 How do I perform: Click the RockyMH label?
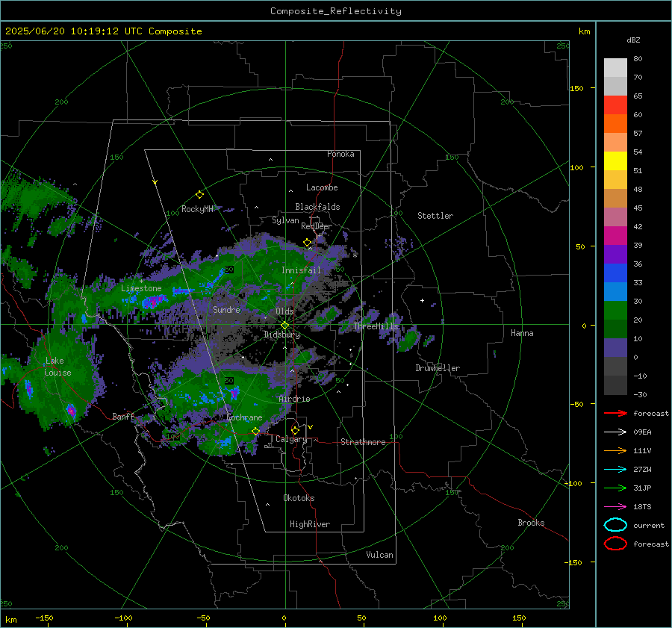pyautogui.click(x=197, y=209)
